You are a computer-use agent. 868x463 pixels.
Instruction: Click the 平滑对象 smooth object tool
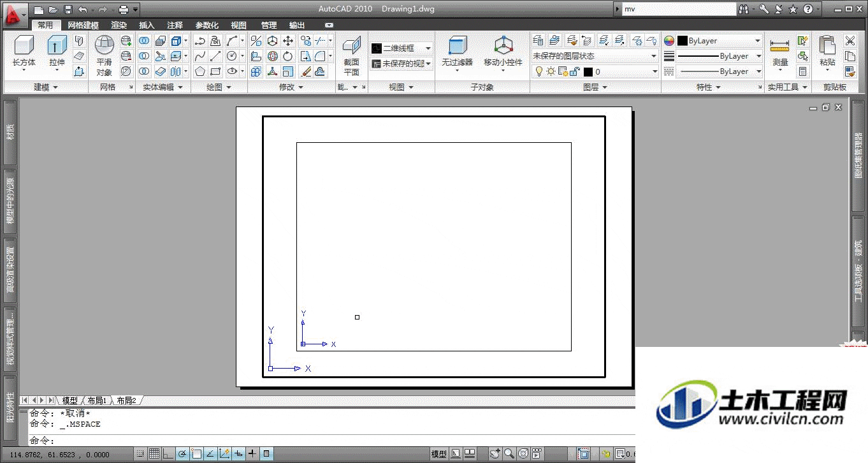(x=105, y=55)
